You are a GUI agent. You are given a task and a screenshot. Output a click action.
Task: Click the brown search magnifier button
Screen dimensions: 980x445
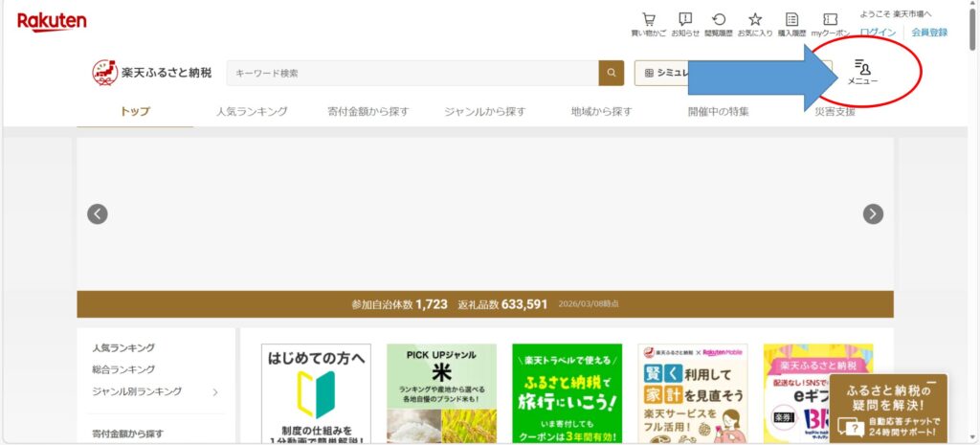click(611, 73)
